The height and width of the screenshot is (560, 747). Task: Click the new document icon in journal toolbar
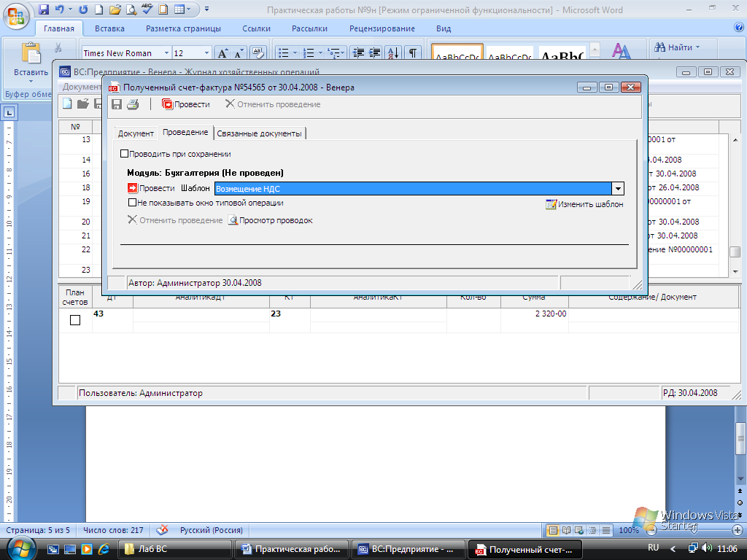67,104
